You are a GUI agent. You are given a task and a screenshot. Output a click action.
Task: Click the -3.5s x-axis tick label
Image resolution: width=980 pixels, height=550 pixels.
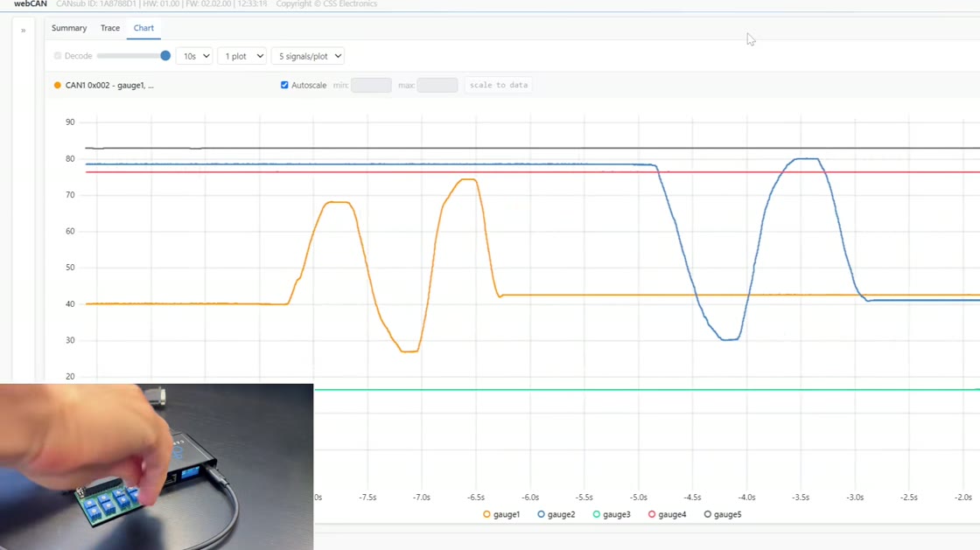coord(801,498)
